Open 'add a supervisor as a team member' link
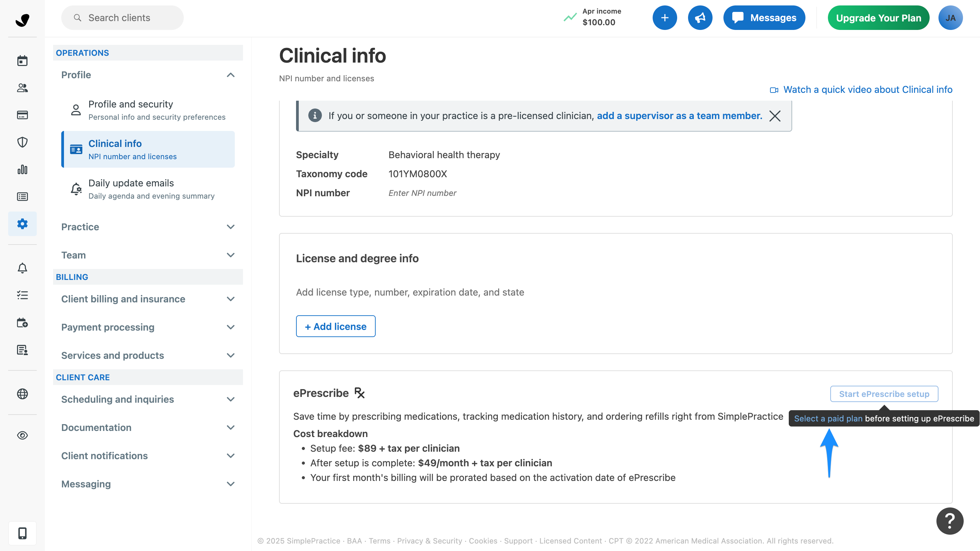The width and height of the screenshot is (980, 551). coord(679,116)
